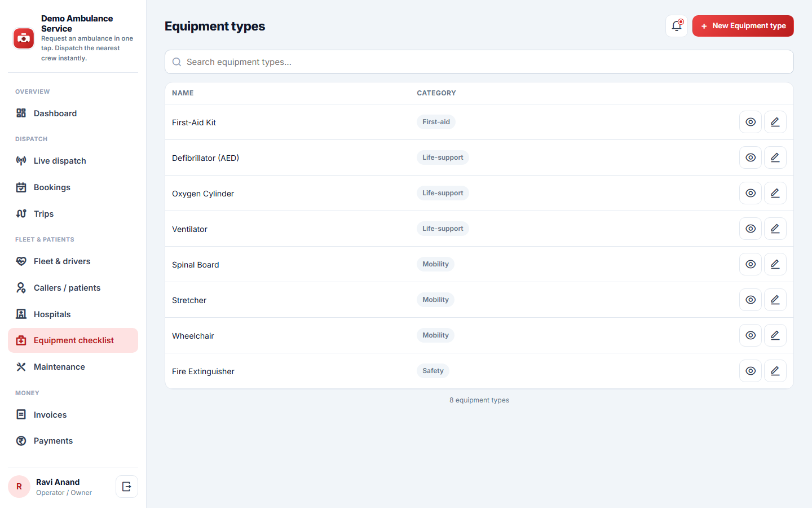Open Dashboard in the sidebar

point(73,113)
